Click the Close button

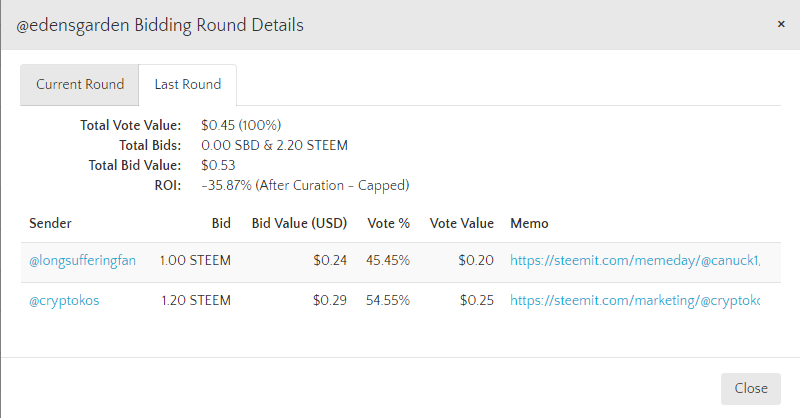pos(751,388)
